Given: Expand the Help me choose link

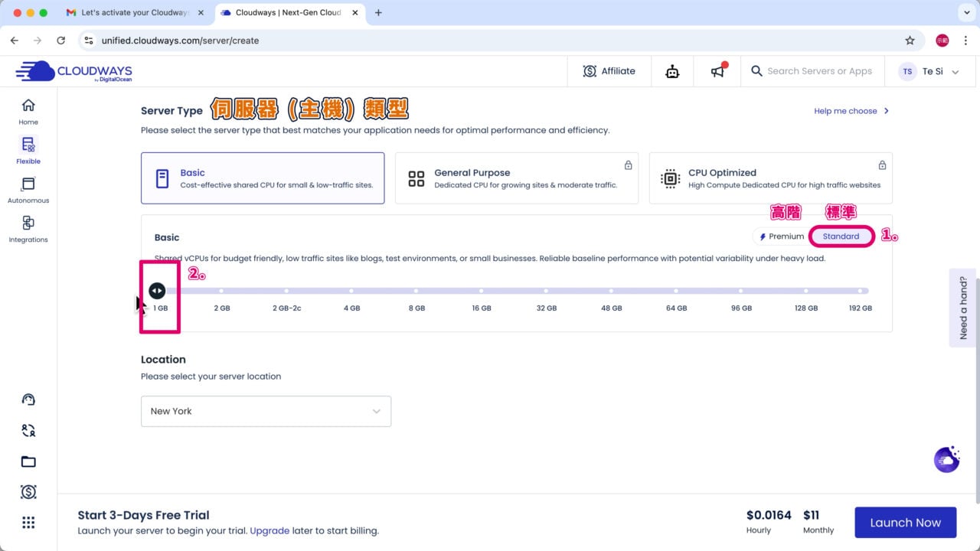Looking at the screenshot, I should point(851,111).
